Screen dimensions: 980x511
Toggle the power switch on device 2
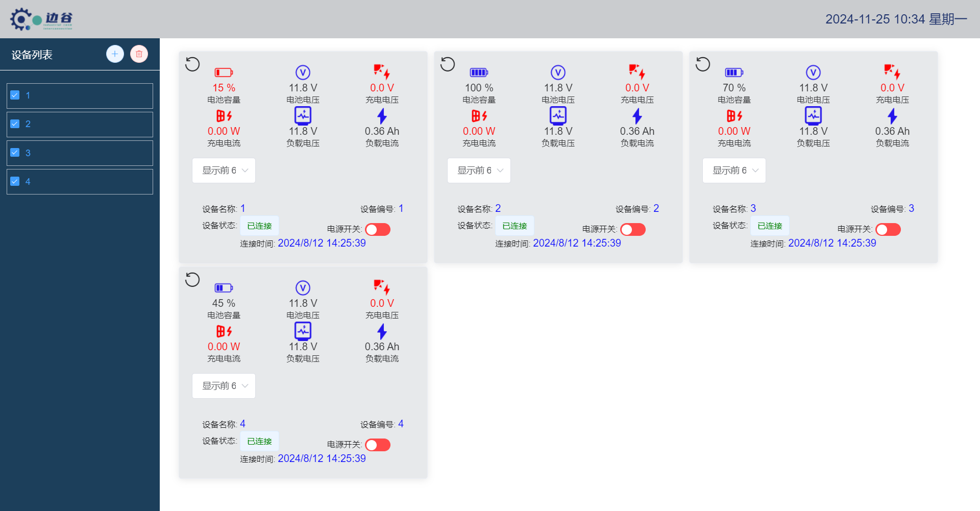[x=633, y=230]
